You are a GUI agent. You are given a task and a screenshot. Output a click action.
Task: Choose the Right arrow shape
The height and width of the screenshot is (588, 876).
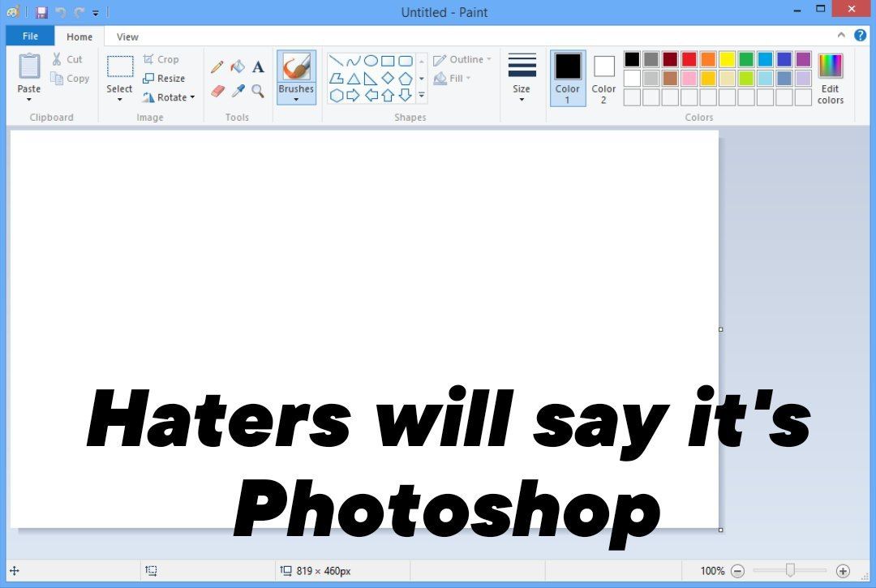pyautogui.click(x=353, y=96)
